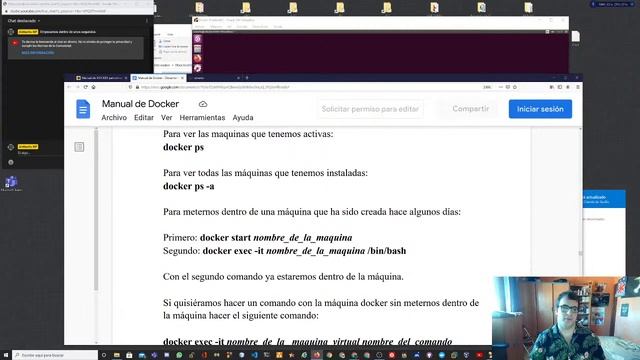This screenshot has height=360, width=640.
Task: Click 'Para ver las maquinas que tenemos activas'
Action: click(x=248, y=134)
